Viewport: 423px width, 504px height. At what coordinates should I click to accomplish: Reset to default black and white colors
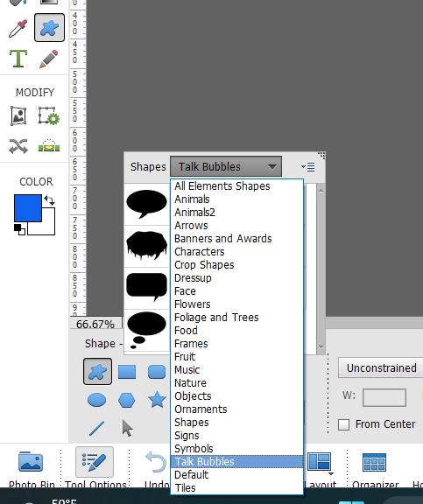coord(19,229)
